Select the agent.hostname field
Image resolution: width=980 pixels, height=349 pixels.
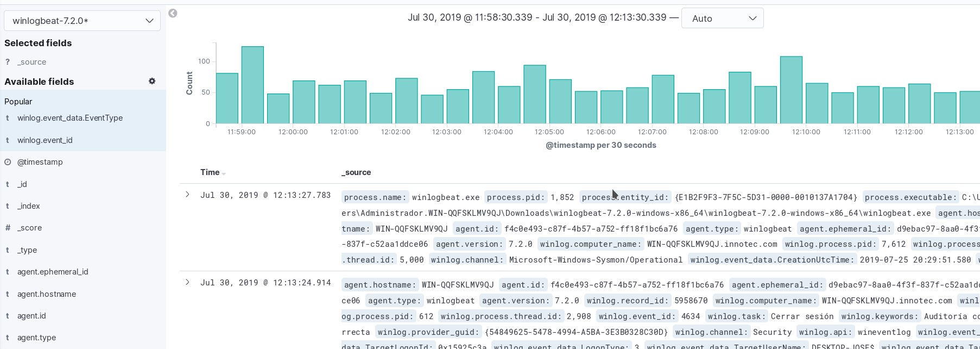[47, 294]
